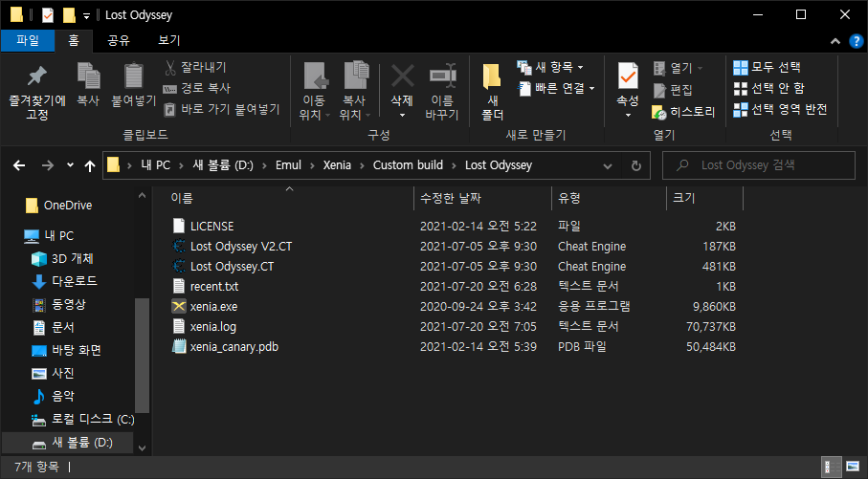Click Edit (편집) in ribbon

[x=673, y=90]
